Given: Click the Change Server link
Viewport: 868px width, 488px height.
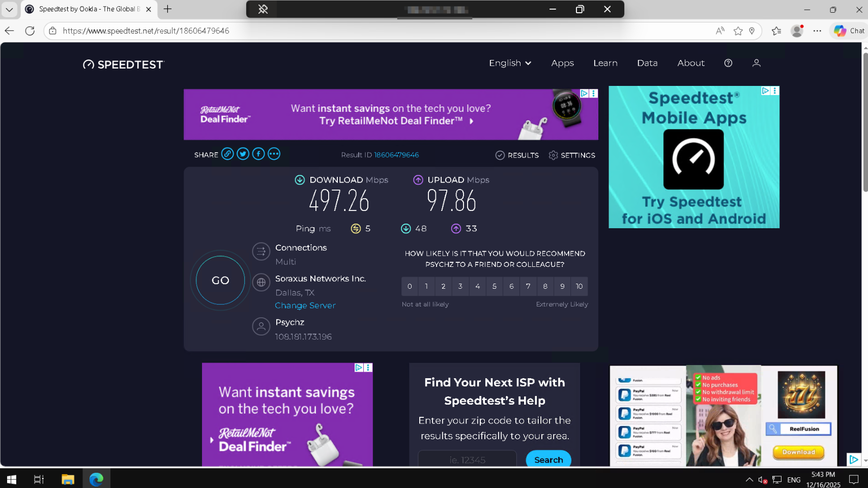Looking at the screenshot, I should [305, 306].
